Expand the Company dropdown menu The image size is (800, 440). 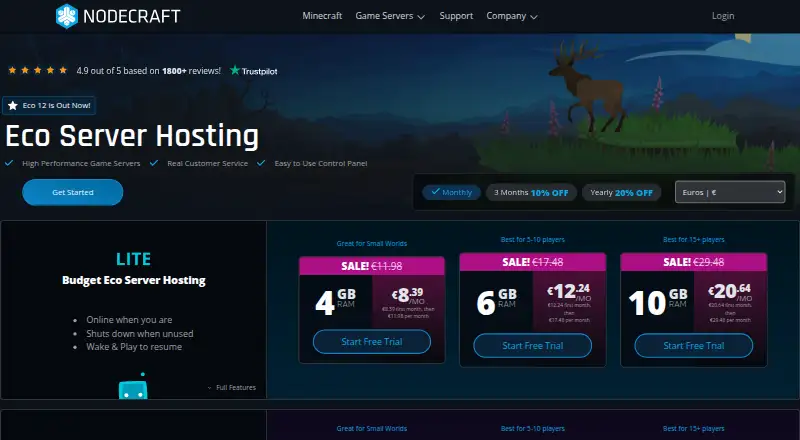[512, 16]
